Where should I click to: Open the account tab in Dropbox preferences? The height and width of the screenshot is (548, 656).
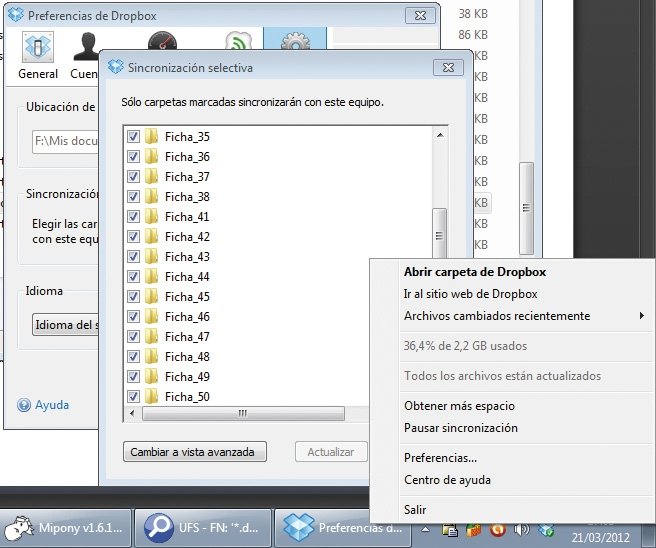click(x=85, y=55)
